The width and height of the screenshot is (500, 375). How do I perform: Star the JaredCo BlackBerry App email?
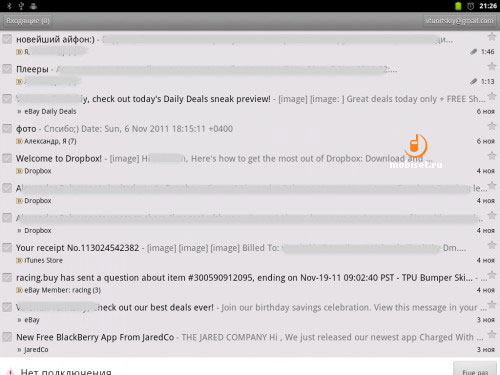click(492, 334)
